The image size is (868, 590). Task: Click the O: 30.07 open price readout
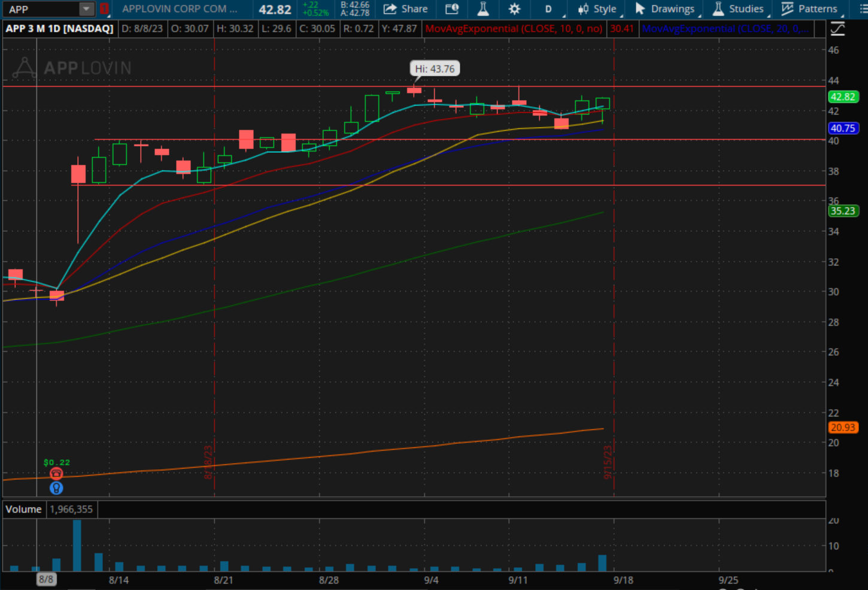click(190, 29)
